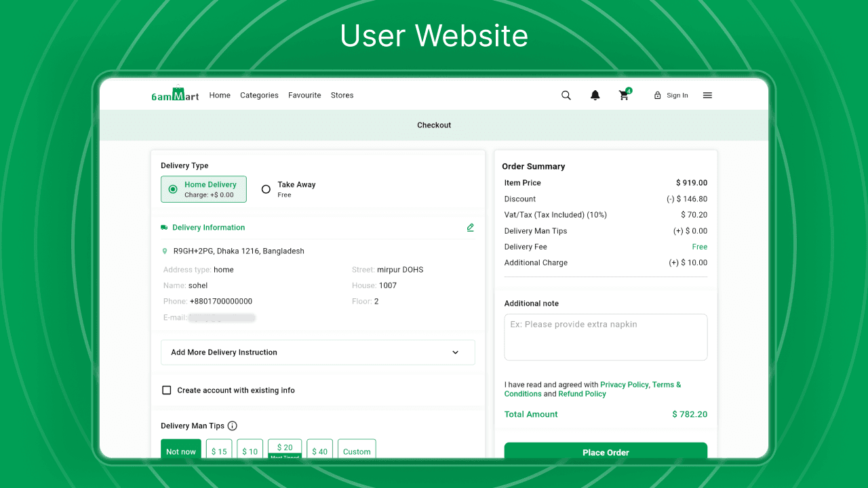The image size is (868, 488).
Task: Check Create account with existing info
Action: [x=167, y=390]
